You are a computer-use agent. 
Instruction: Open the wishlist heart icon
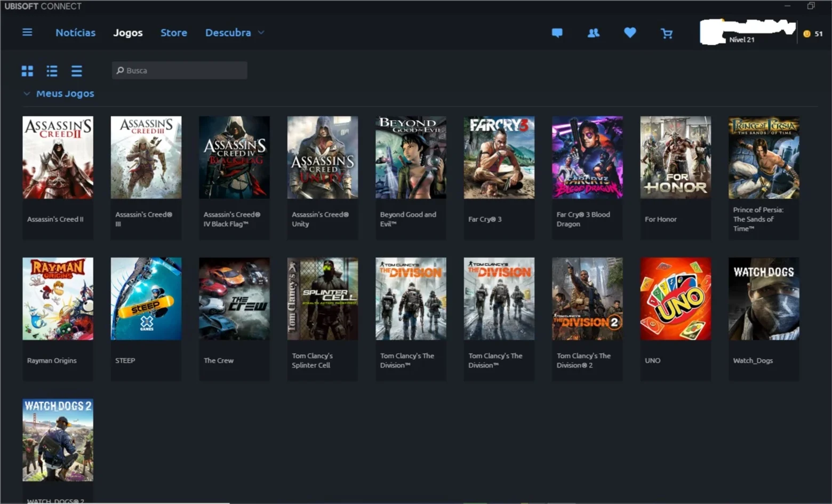point(630,33)
